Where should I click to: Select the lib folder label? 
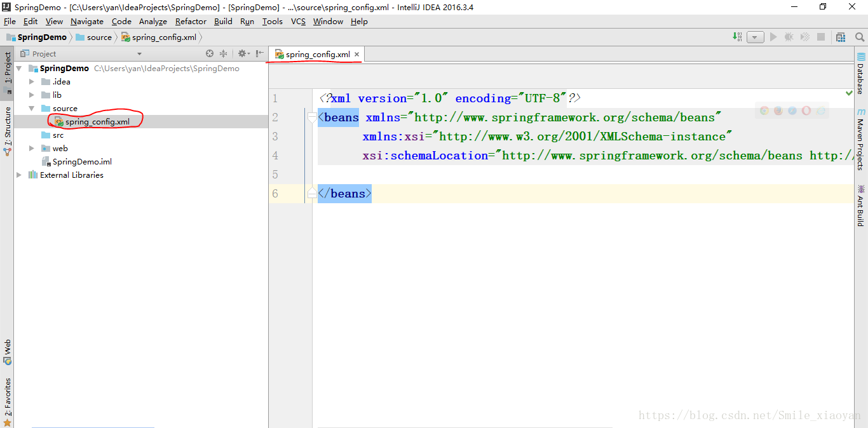[x=57, y=95]
